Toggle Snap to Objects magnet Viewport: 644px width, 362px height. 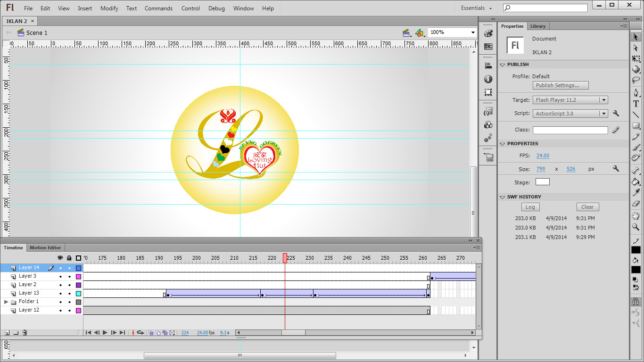coord(636,302)
